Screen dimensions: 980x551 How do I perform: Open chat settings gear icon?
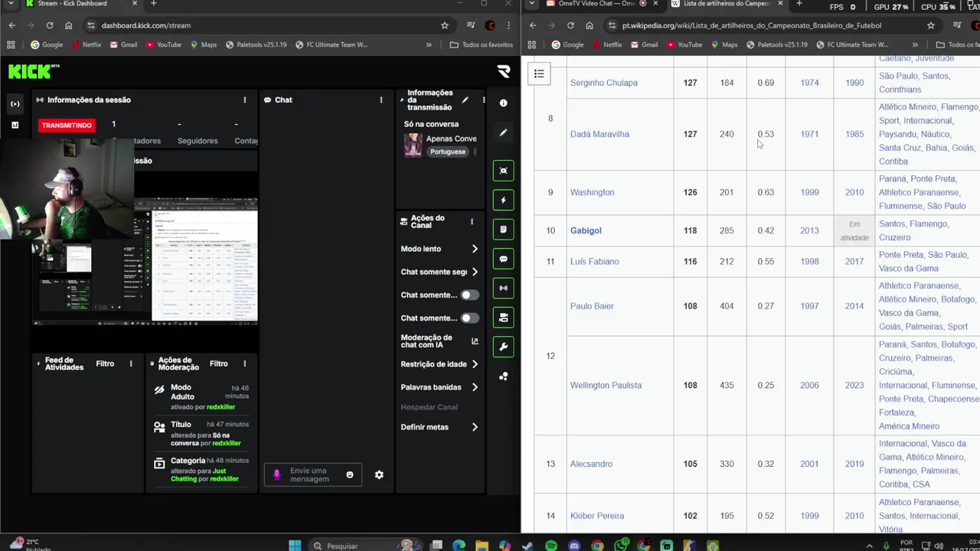(x=378, y=474)
